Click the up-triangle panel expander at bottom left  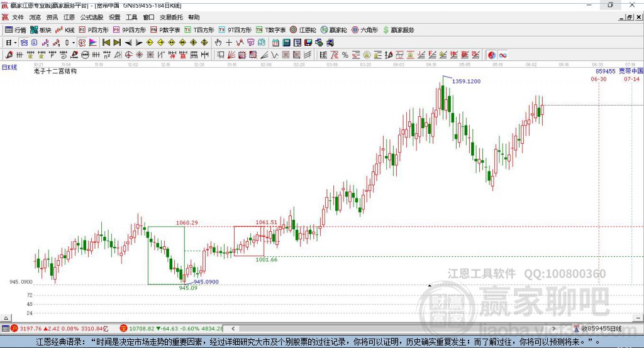pyautogui.click(x=6, y=318)
